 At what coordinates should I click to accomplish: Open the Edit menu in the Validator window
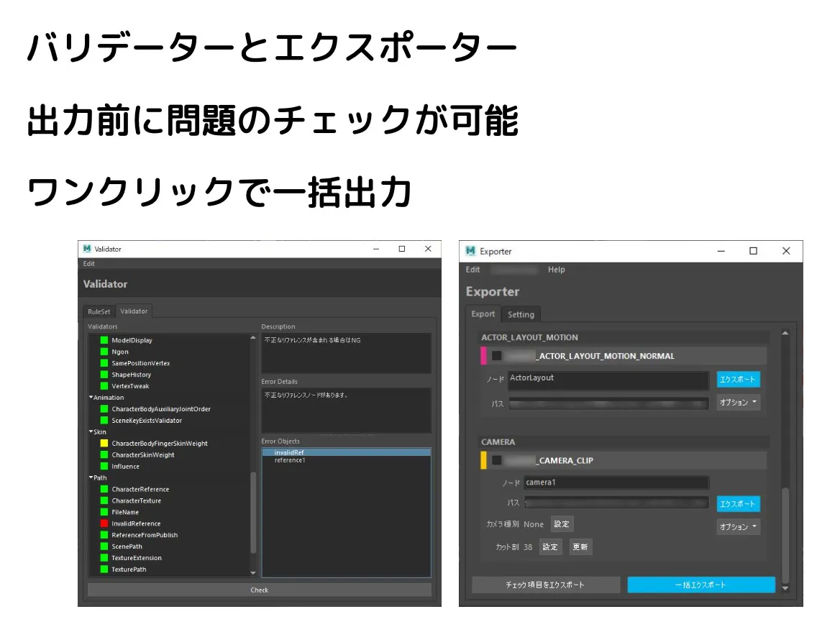[x=88, y=263]
